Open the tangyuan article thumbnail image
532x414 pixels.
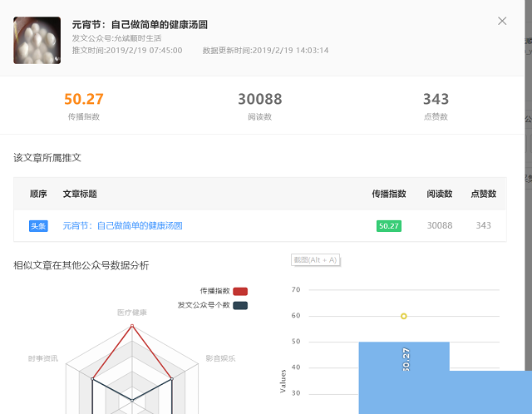click(37, 41)
